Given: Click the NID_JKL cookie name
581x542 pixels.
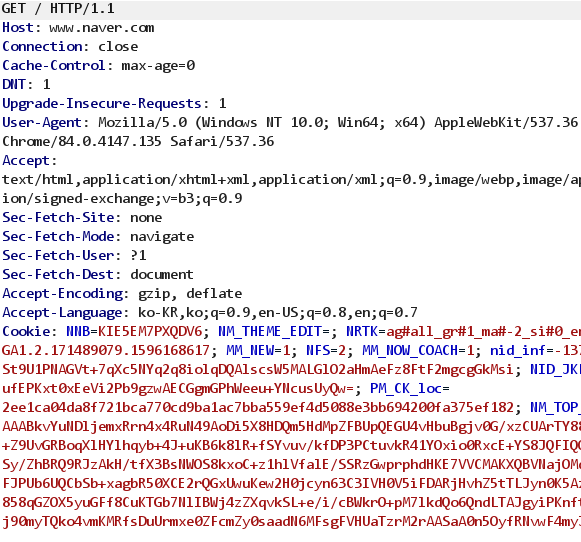Looking at the screenshot, I should [x=555, y=369].
